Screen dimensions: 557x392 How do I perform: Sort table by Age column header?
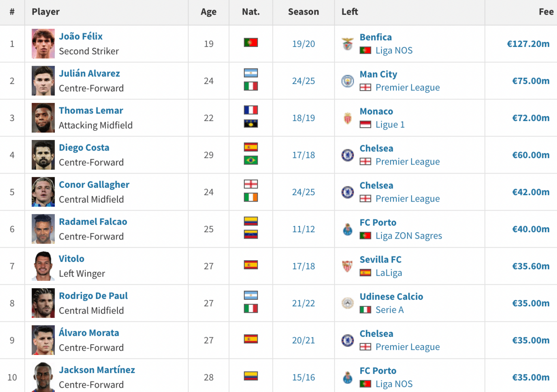click(209, 12)
